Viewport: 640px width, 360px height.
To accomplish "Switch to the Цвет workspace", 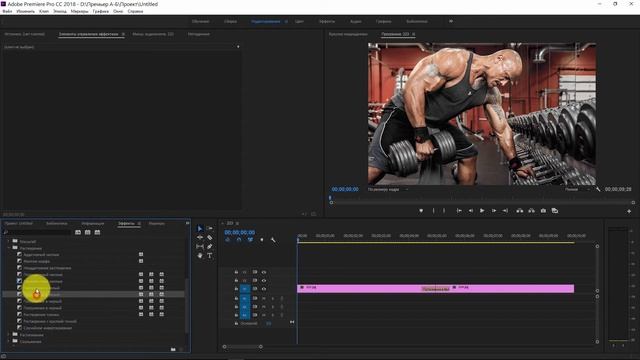I will click(x=299, y=21).
